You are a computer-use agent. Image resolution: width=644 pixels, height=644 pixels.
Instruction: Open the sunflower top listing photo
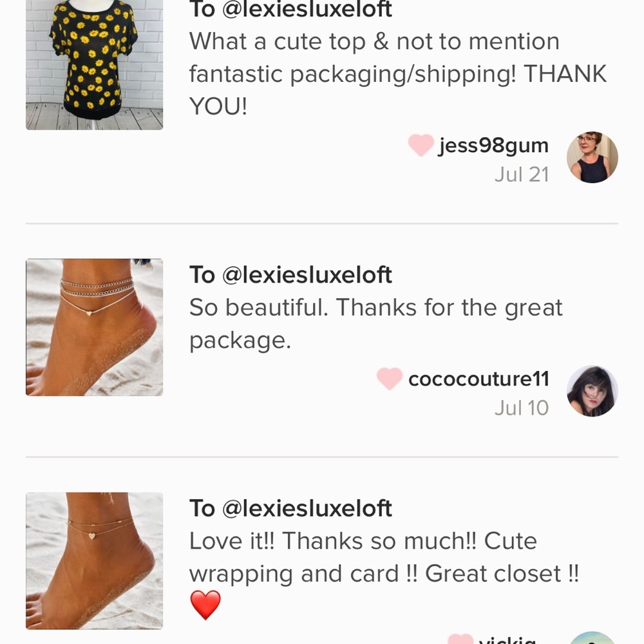coord(95,65)
